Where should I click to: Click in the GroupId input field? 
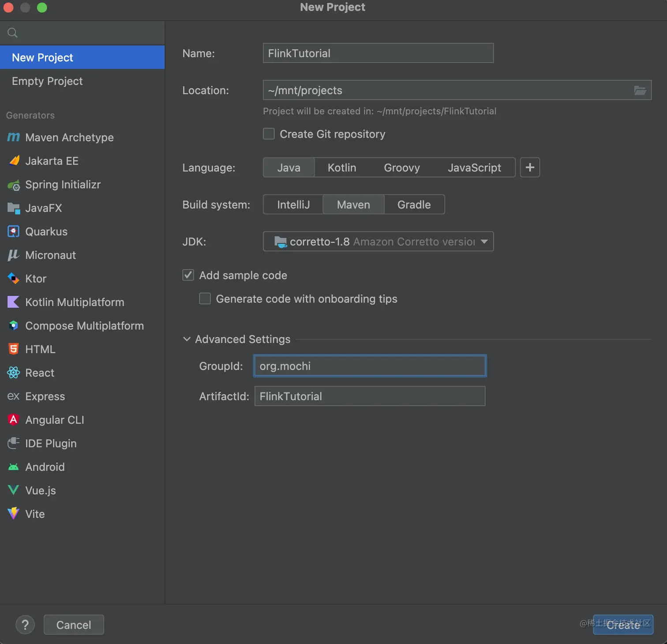point(370,366)
